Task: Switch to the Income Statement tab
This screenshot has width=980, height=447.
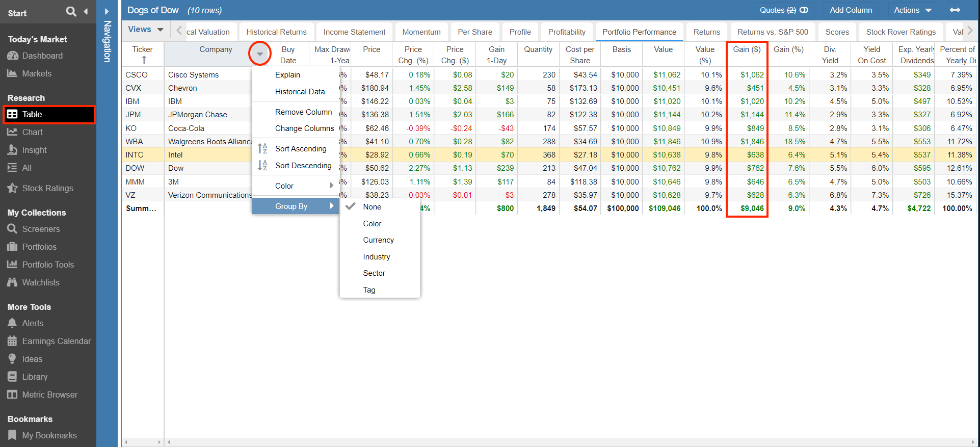Action: (354, 32)
